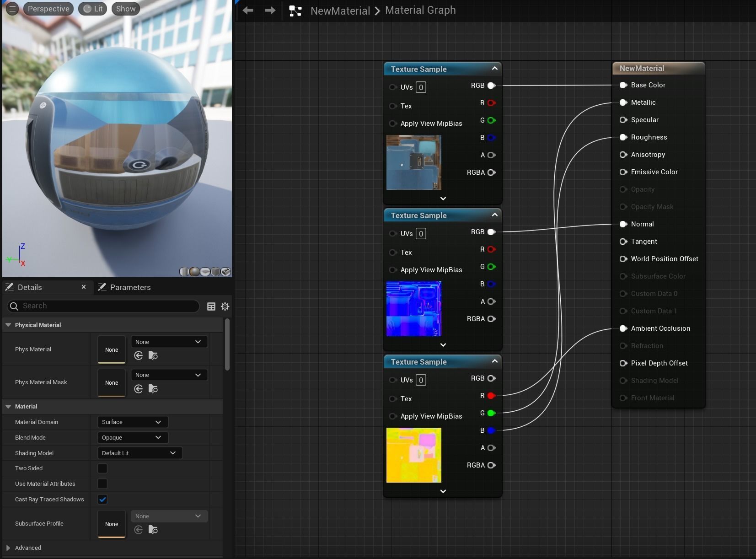Open the Blend Mode dropdown

tap(133, 437)
